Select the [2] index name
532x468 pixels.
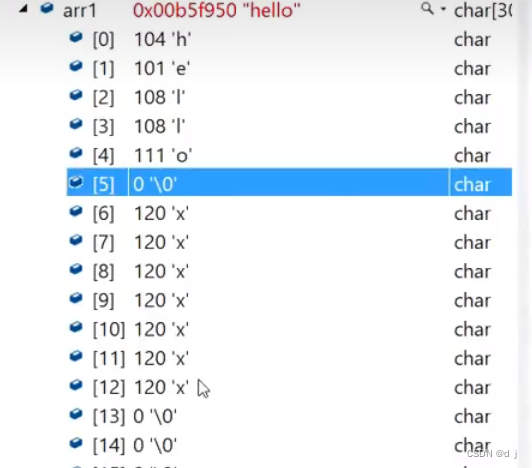click(x=103, y=98)
